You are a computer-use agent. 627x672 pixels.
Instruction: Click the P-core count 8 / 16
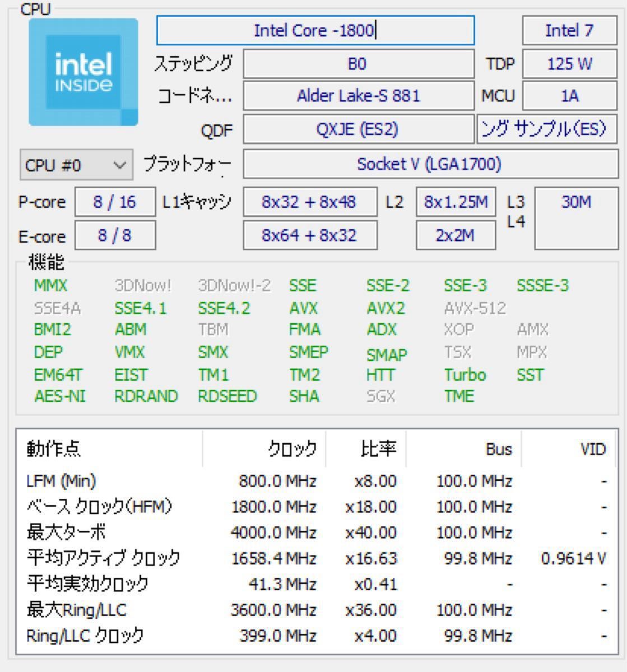(115, 202)
